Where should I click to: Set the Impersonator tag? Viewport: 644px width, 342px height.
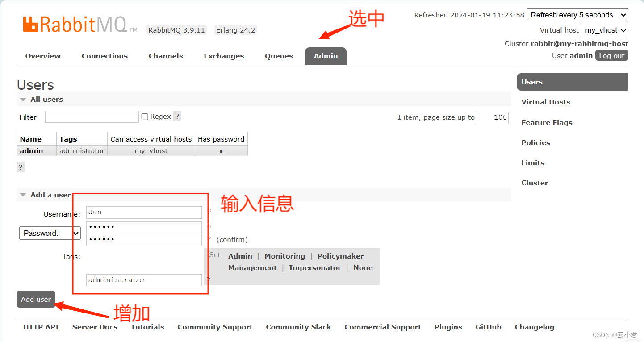click(315, 267)
